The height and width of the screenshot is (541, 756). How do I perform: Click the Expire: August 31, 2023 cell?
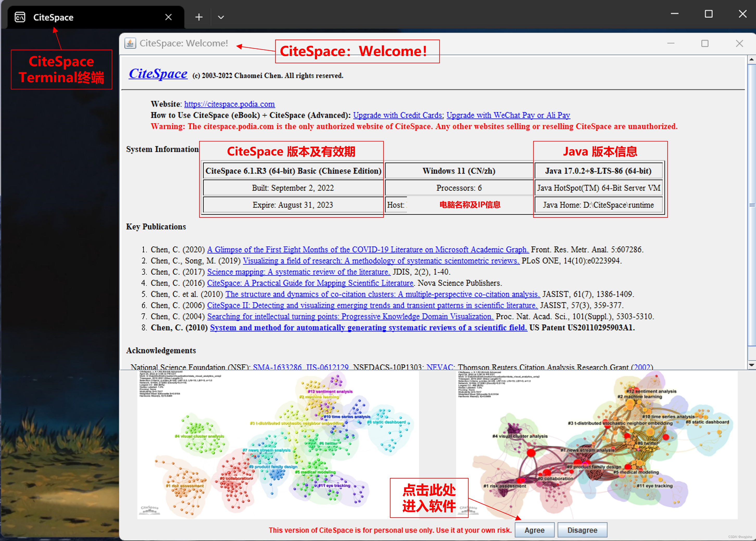pyautogui.click(x=293, y=205)
